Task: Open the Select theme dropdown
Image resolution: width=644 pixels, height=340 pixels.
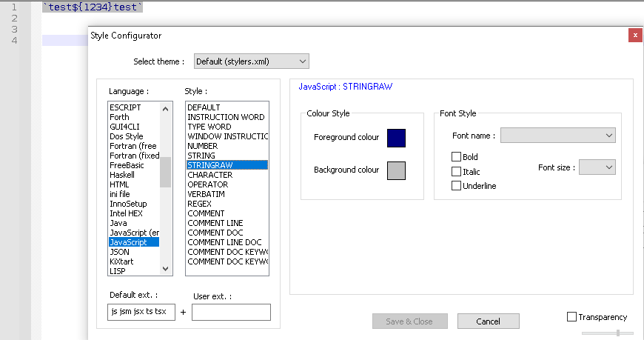Action: point(252,61)
